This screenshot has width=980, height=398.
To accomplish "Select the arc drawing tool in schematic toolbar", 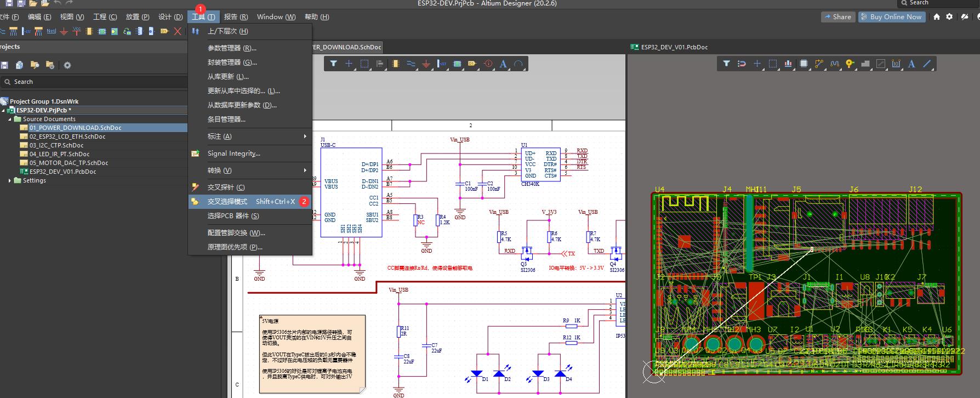I will pos(519,64).
